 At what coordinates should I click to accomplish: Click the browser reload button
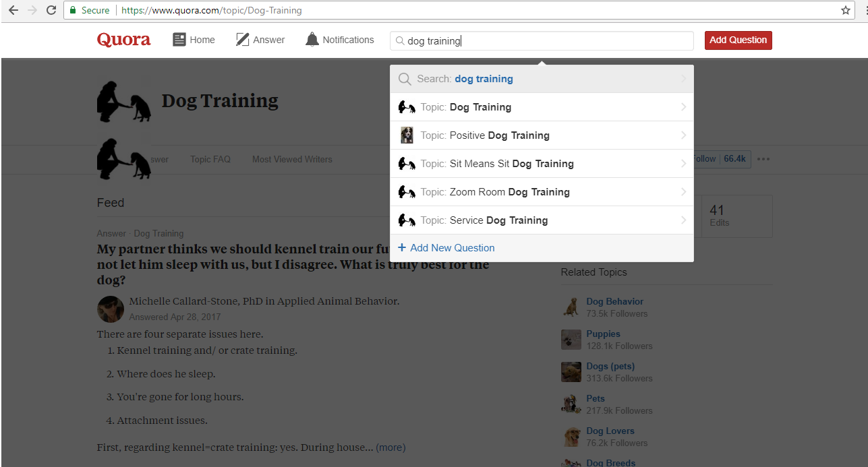(x=51, y=10)
